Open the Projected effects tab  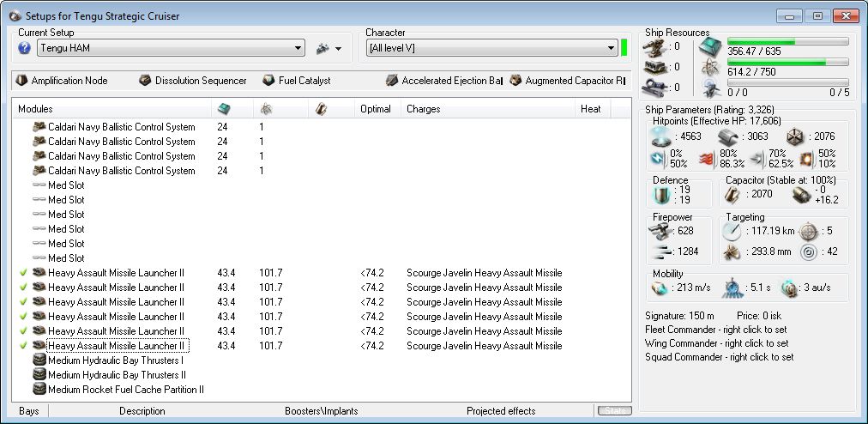pyautogui.click(x=501, y=411)
